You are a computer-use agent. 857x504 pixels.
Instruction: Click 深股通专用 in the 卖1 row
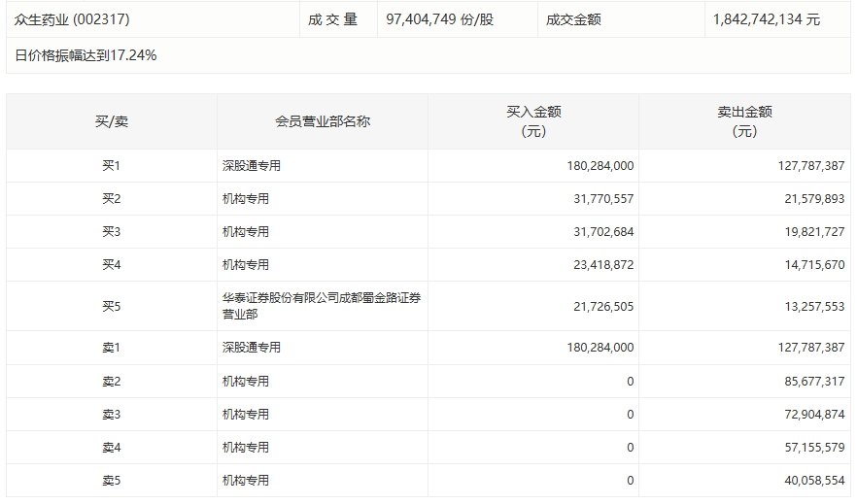(x=252, y=348)
